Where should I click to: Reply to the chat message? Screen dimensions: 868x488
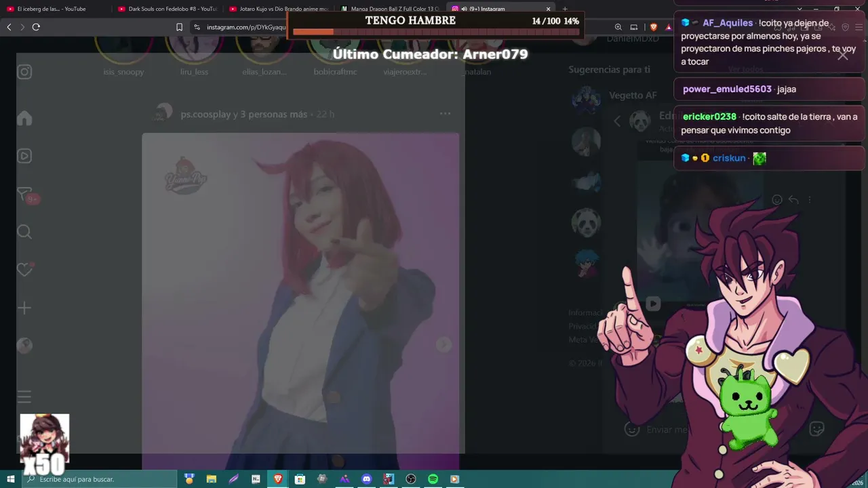click(x=793, y=199)
